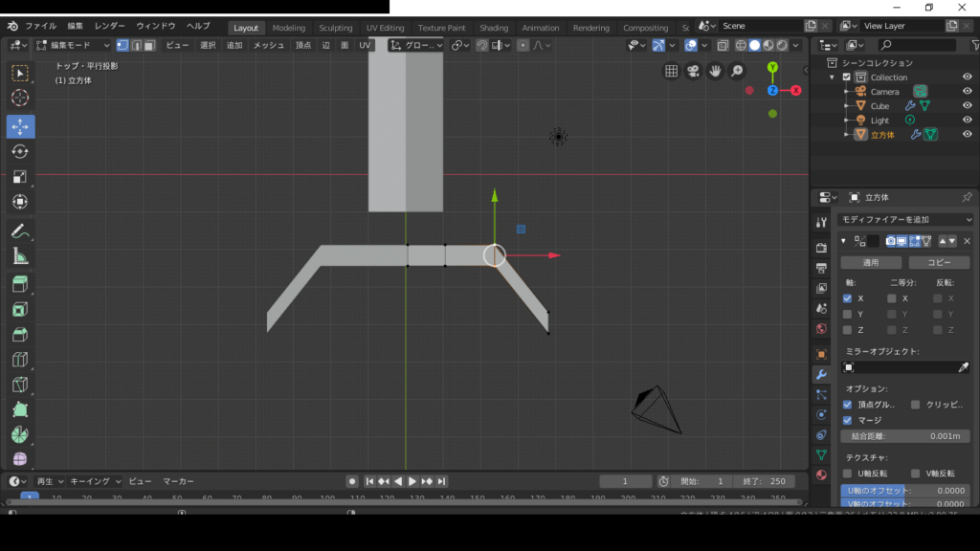980x551 pixels.
Task: Open the メッシュ menu
Action: pyautogui.click(x=268, y=45)
